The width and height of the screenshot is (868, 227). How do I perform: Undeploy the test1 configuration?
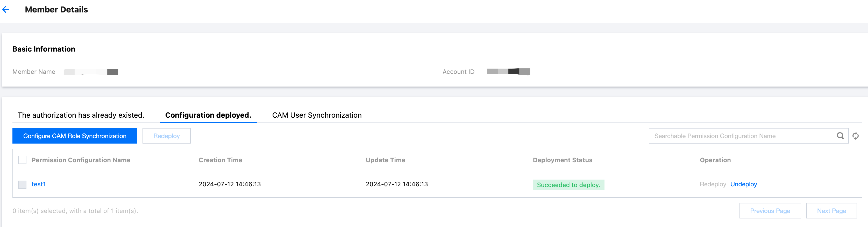[x=743, y=184]
